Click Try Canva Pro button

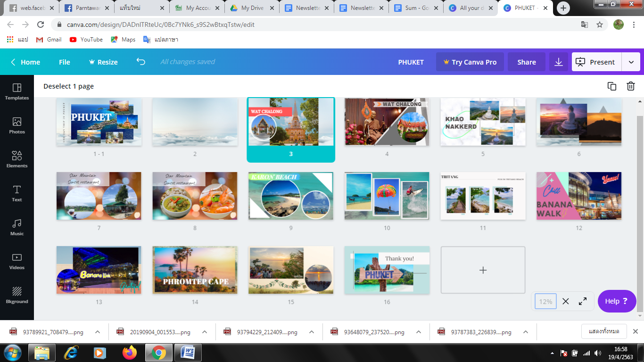coord(470,62)
